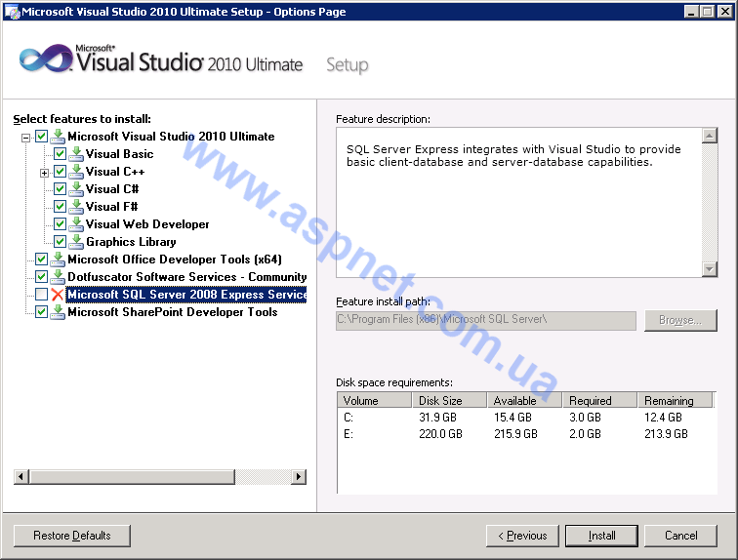Uncheck the Visual Basic checkbox
Screen dimensions: 738x560
(60, 154)
